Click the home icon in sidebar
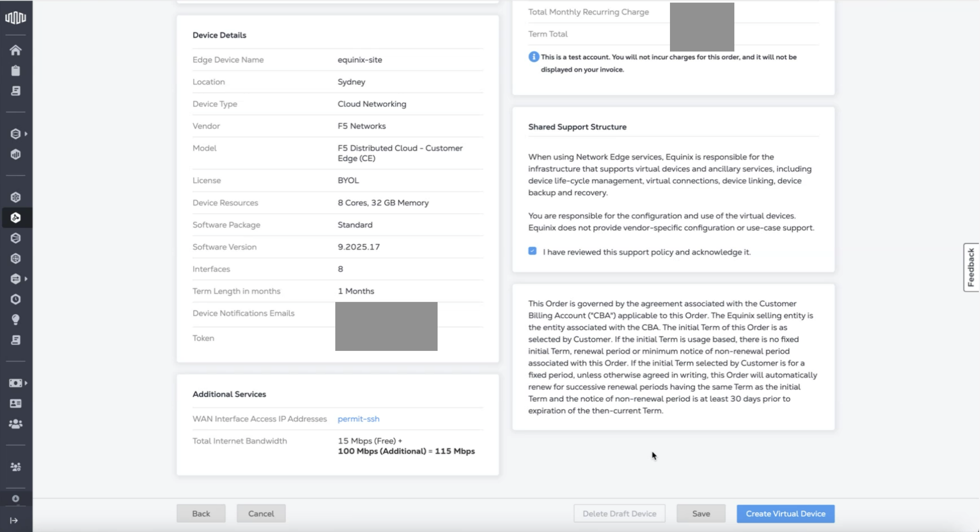 [x=15, y=50]
